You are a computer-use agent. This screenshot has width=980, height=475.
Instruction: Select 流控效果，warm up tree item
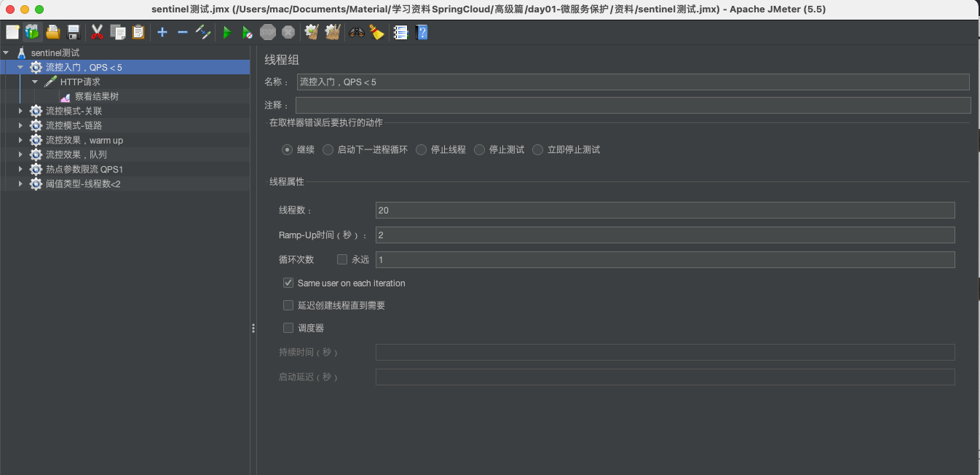(84, 140)
